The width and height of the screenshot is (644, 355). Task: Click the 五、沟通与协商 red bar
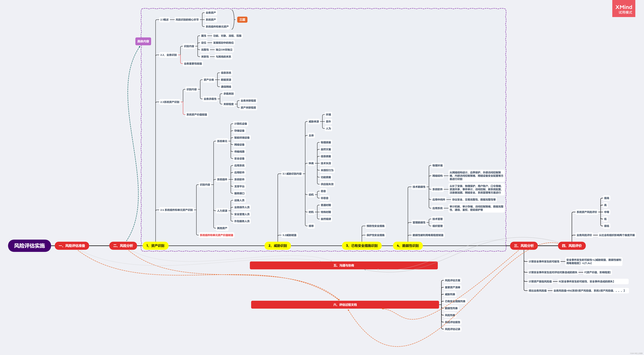click(344, 265)
